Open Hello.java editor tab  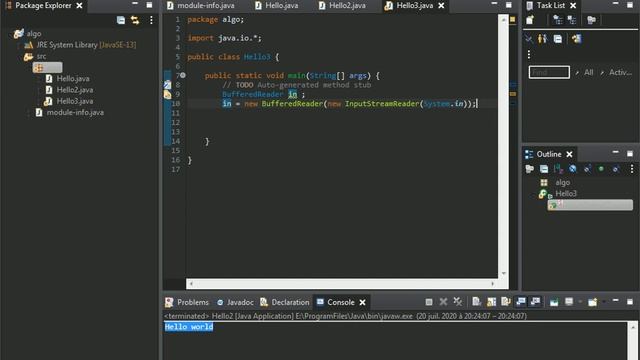click(x=276, y=6)
